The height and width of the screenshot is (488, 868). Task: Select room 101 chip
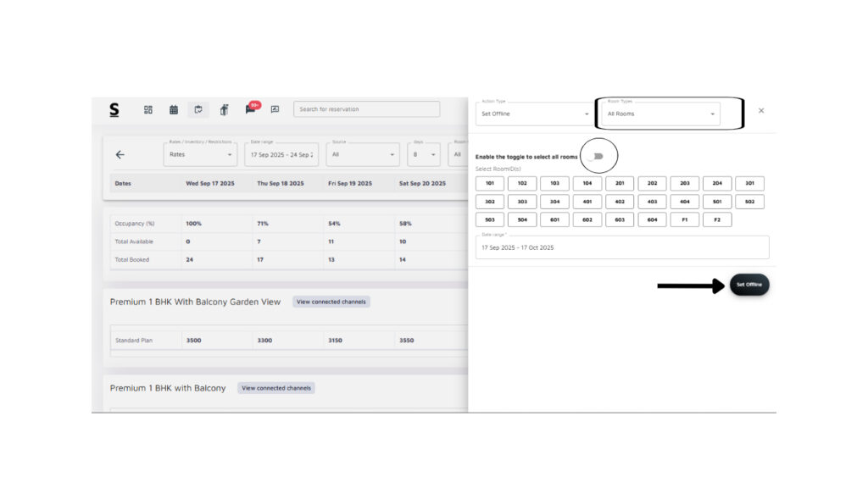click(490, 183)
